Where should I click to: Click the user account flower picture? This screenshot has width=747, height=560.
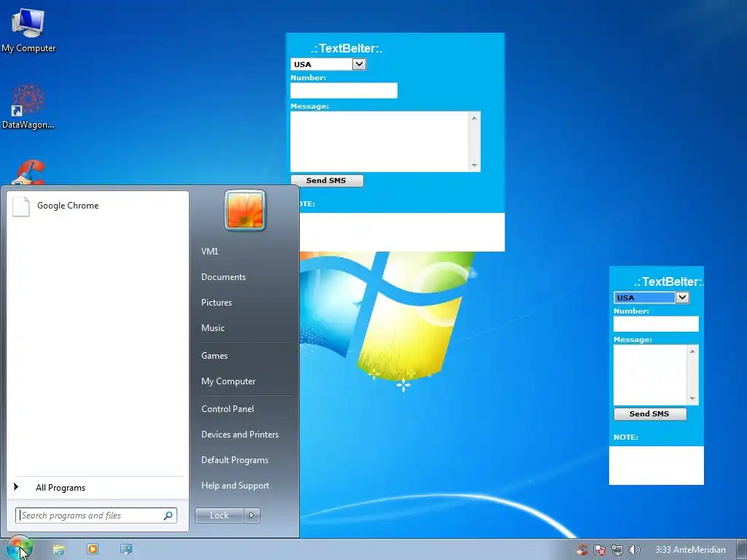[245, 210]
